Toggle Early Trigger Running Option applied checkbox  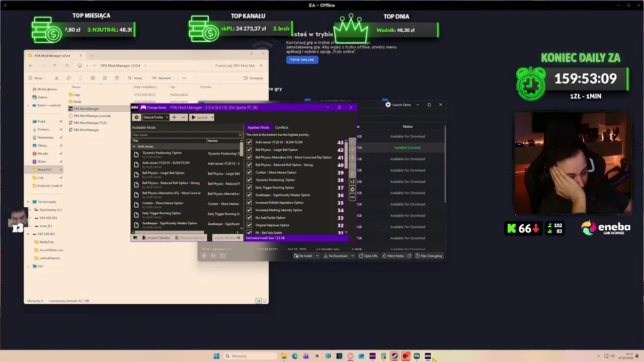coord(249,188)
